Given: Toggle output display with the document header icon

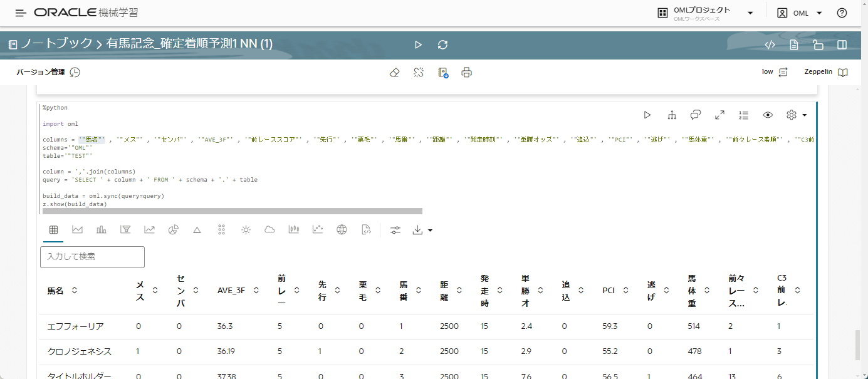Looking at the screenshot, I should point(794,44).
